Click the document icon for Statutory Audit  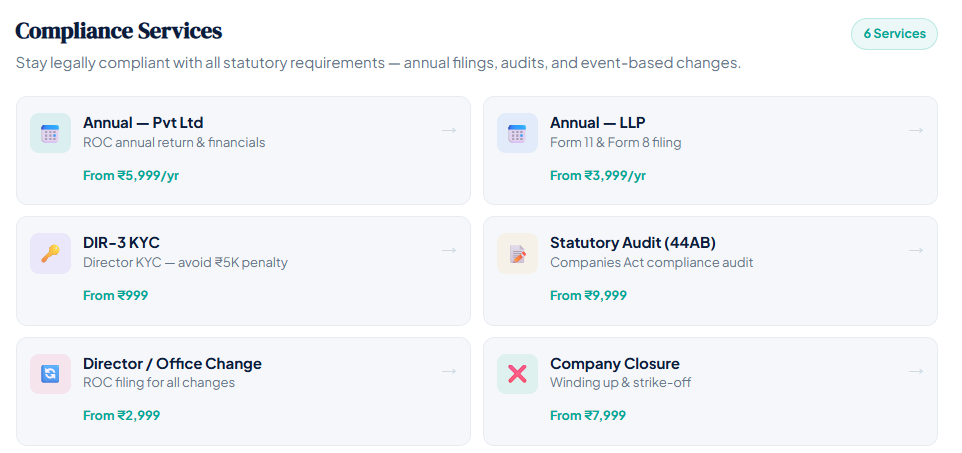point(517,253)
